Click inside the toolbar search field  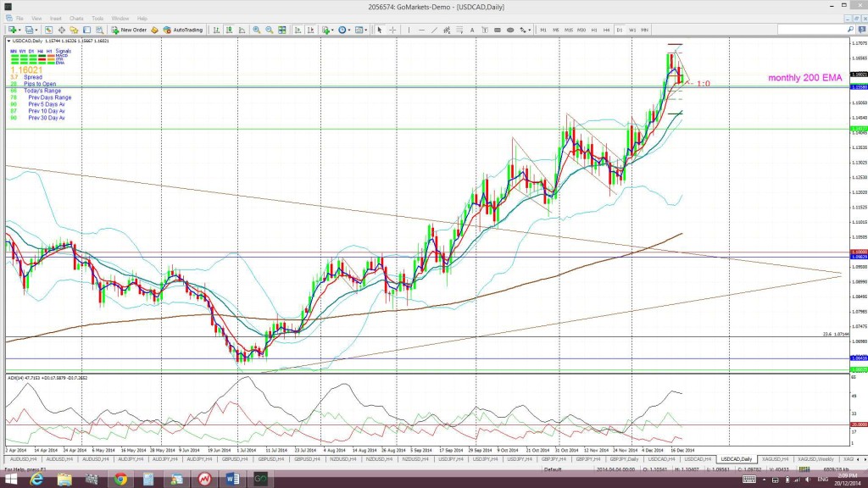click(x=811, y=30)
